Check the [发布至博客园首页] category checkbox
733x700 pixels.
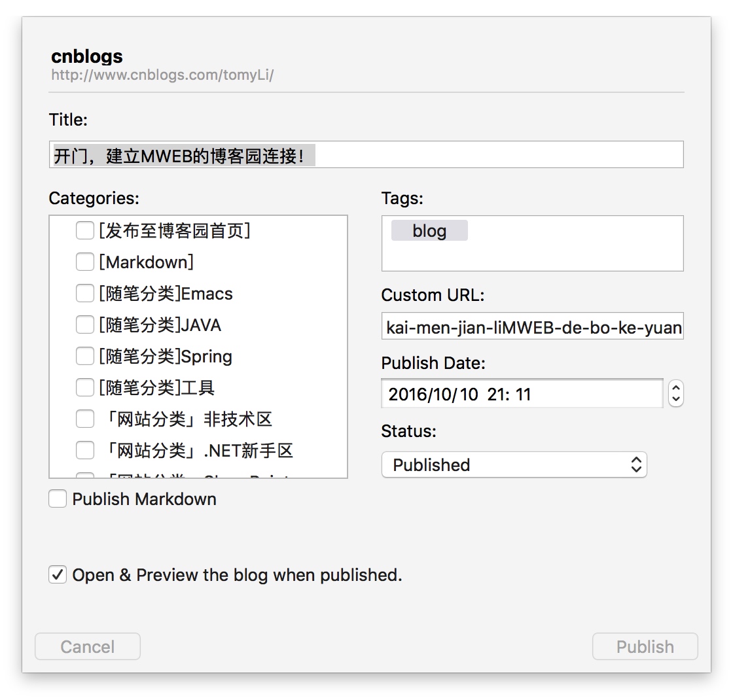click(x=84, y=230)
